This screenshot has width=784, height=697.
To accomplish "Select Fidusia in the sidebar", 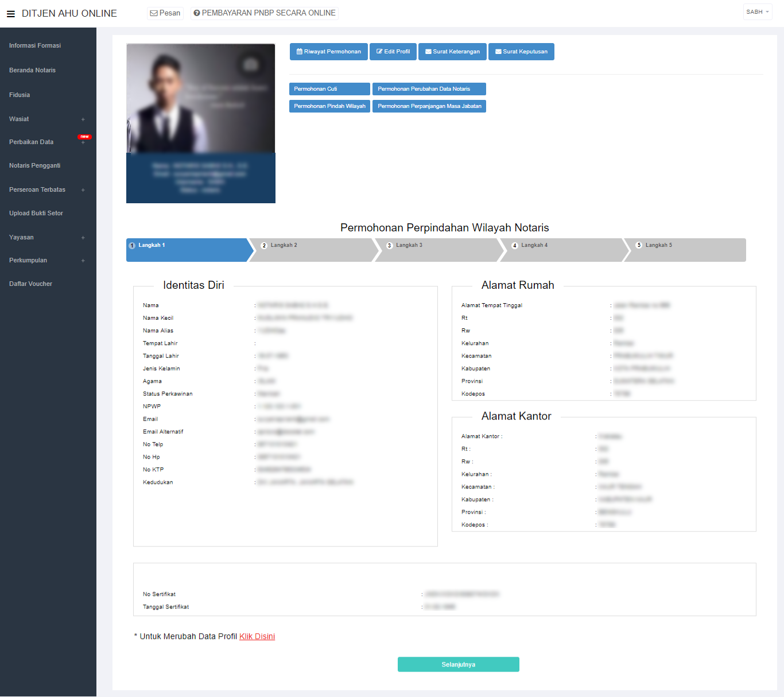I will pos(20,95).
